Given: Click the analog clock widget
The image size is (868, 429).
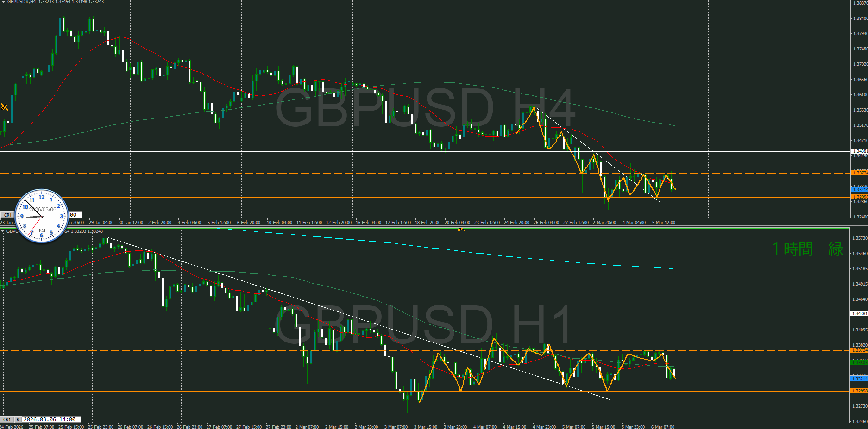Looking at the screenshot, I should coord(42,216).
